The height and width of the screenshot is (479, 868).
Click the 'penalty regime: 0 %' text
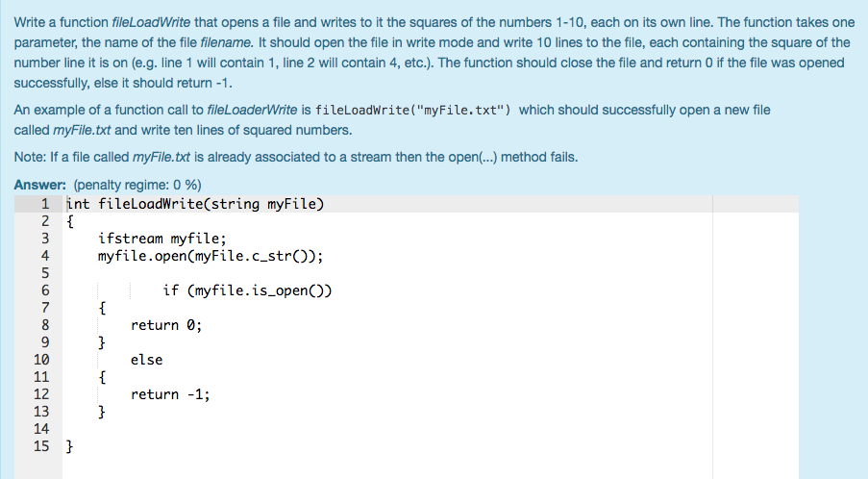[x=137, y=185]
